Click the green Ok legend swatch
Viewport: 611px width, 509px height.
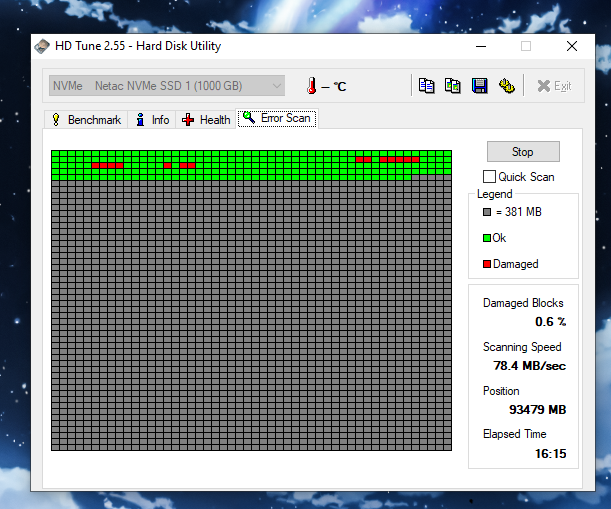click(487, 238)
